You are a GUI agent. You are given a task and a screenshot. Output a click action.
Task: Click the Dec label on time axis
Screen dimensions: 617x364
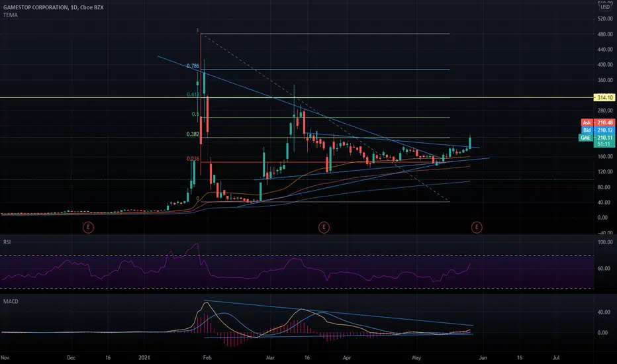(71, 357)
